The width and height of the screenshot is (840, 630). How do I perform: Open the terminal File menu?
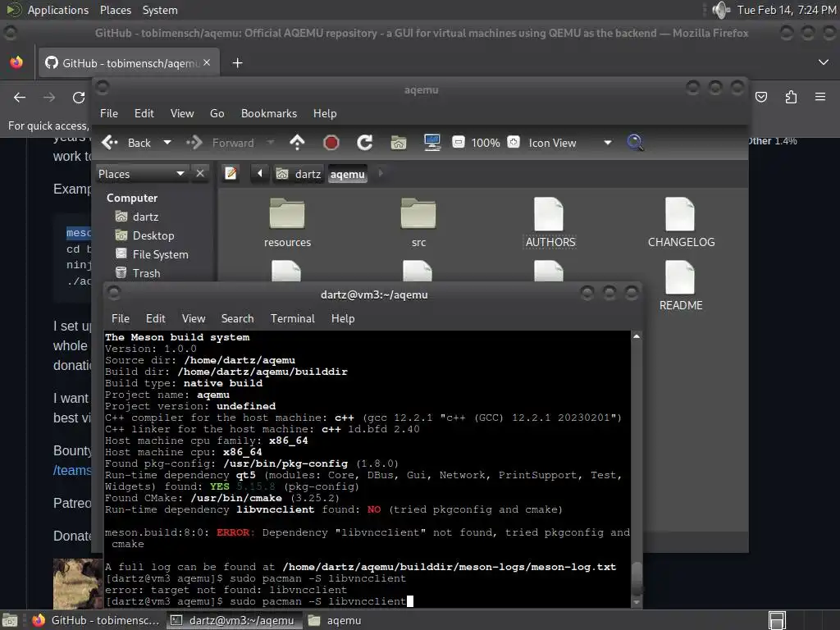[x=121, y=319]
